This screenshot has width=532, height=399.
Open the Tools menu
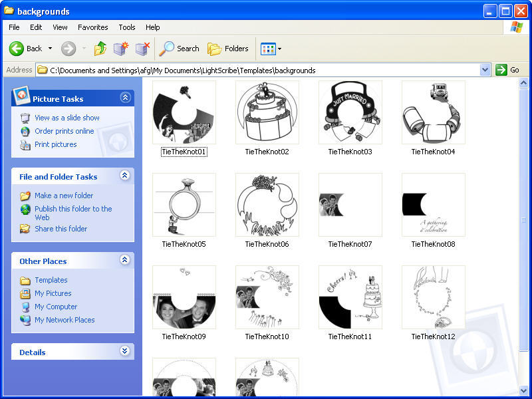click(126, 27)
